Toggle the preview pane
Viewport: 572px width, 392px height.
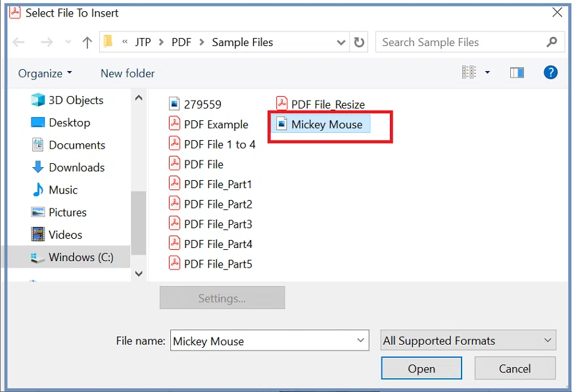click(x=517, y=72)
